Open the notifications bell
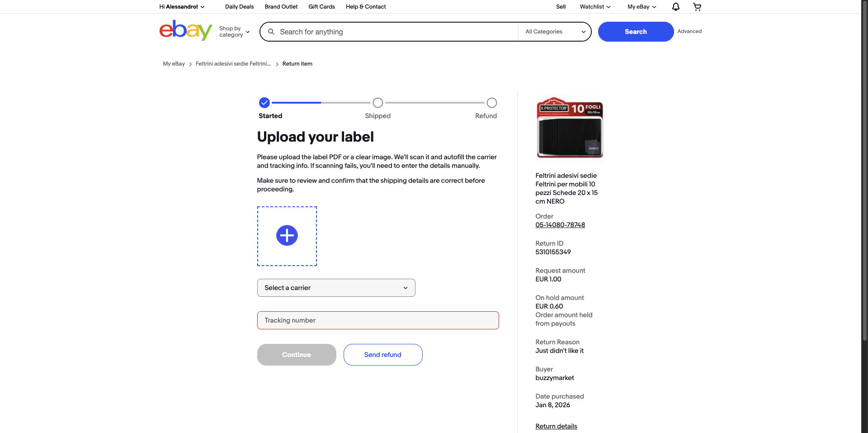The image size is (868, 433). [675, 7]
